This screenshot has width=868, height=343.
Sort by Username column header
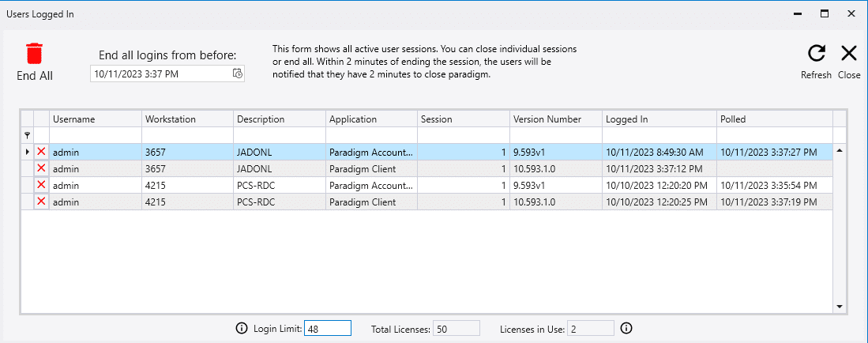[x=95, y=119]
